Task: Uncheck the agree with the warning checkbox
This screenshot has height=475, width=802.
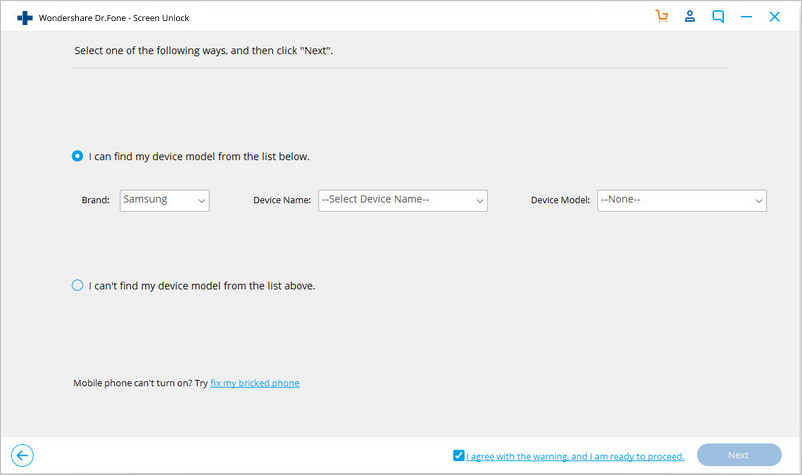Action: tap(458, 455)
